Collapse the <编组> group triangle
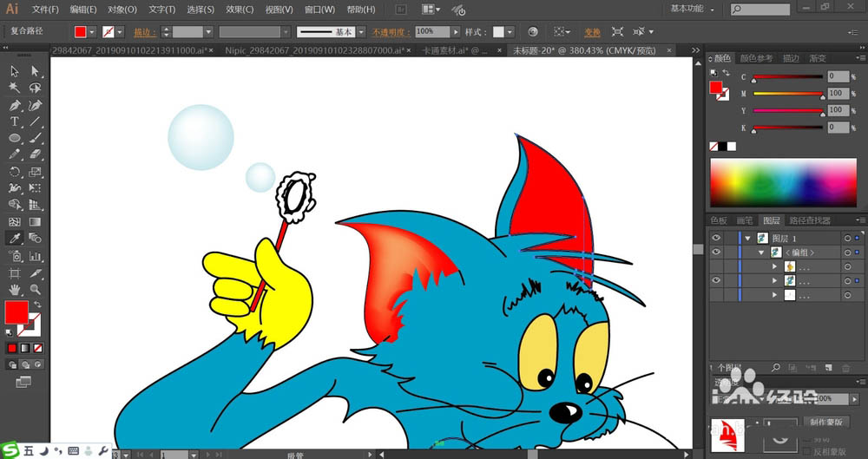Screen dimensions: 868x459 (x=763, y=252)
